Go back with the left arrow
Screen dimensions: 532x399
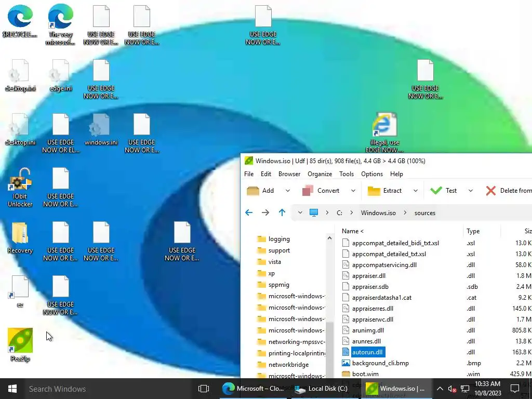249,212
